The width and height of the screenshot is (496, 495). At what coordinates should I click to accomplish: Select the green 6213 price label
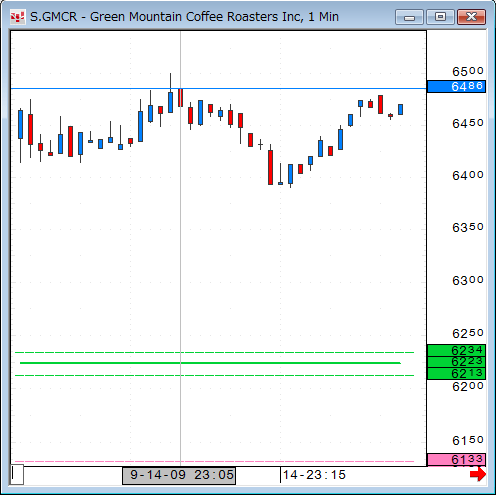point(456,373)
